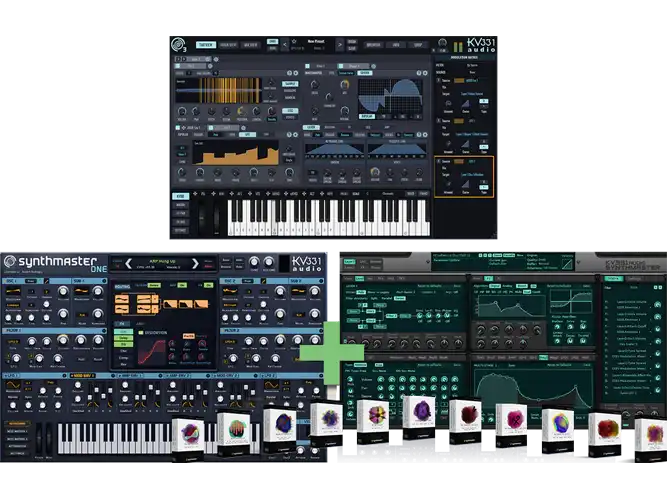Click the pitch bend wheel in SynthMaster 3
Screen dimensions: 667x500
(202, 217)
